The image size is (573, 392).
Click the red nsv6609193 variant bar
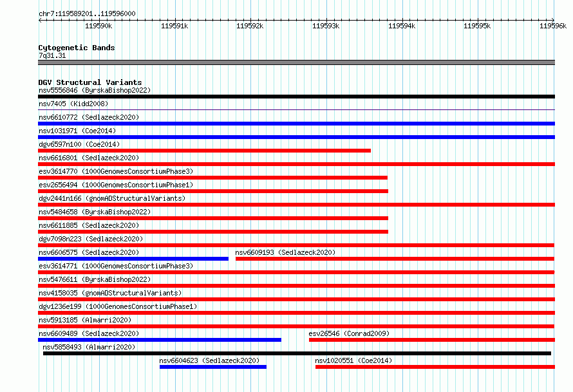coord(395,259)
